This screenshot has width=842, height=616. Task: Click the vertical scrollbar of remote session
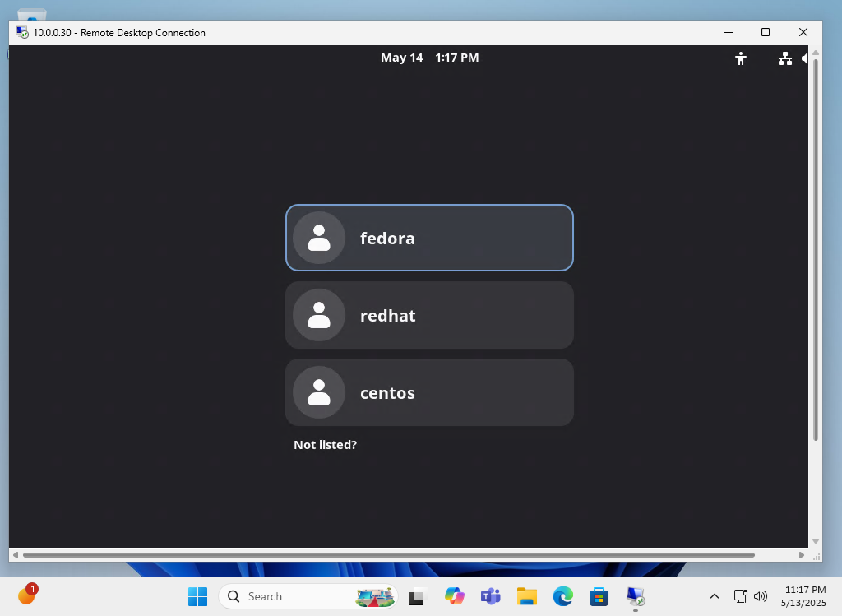tap(816, 250)
